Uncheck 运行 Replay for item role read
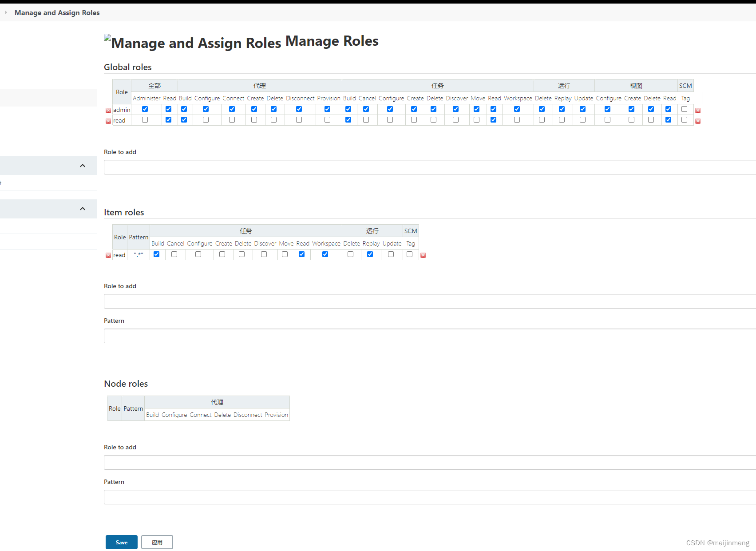 click(x=370, y=254)
